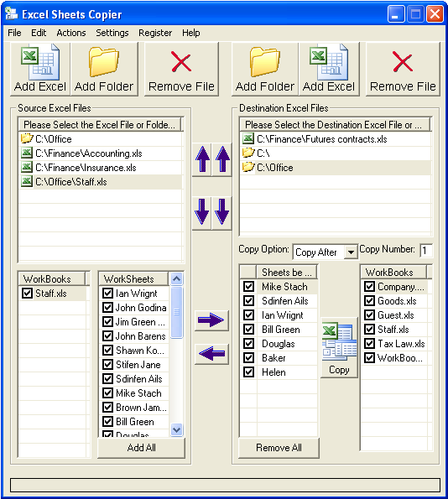Click the left arrow to remove sheets
Screen dimensions: 448x499
(x=211, y=354)
